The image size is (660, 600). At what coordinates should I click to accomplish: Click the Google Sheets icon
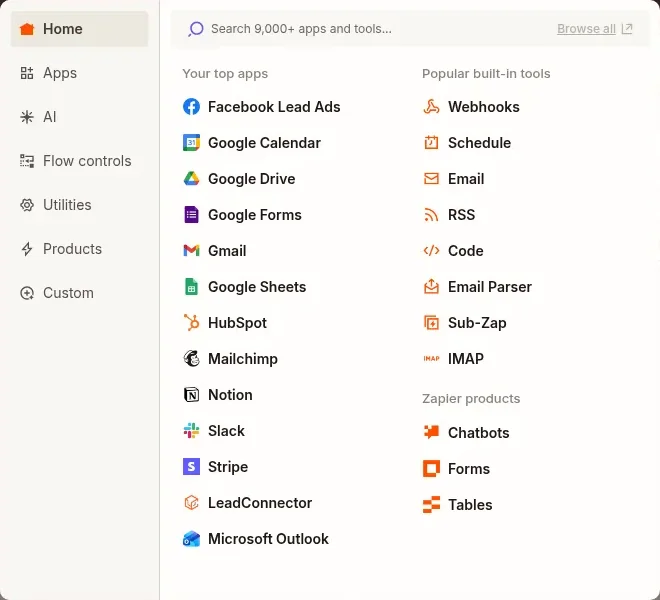192,287
